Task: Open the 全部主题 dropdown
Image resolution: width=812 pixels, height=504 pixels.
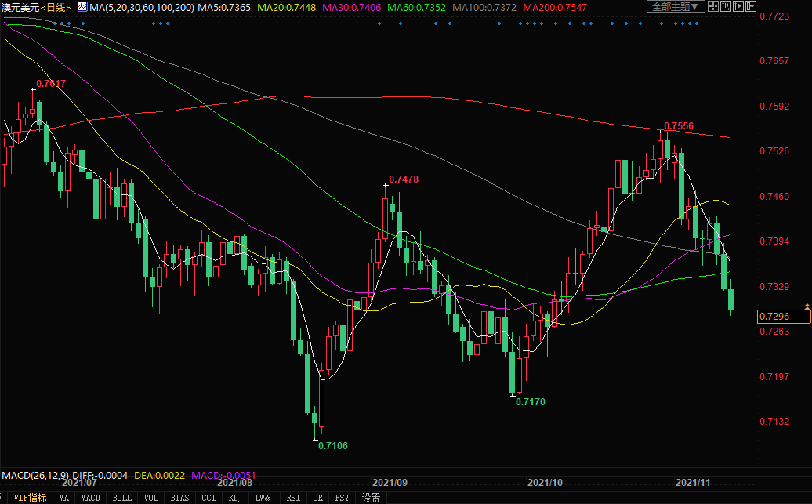Action: pos(676,6)
